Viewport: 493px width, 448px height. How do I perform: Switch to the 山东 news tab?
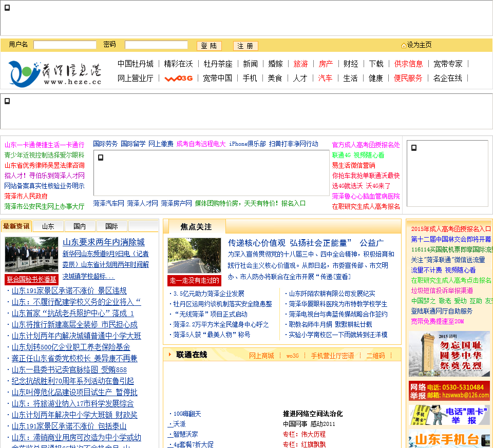(48, 226)
